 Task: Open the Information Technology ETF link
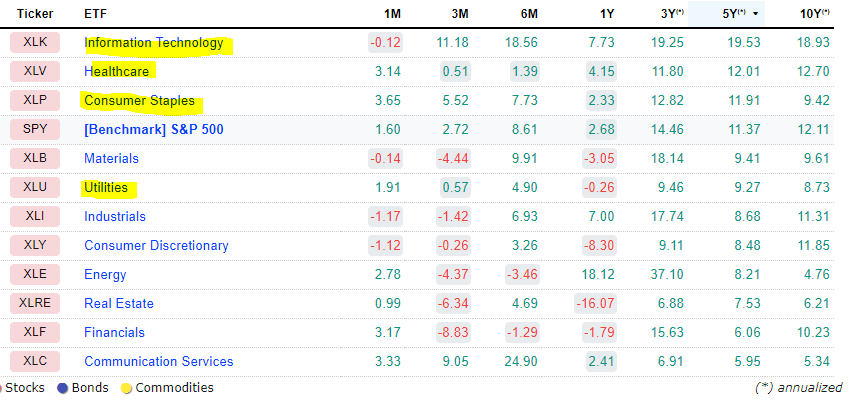(x=153, y=43)
